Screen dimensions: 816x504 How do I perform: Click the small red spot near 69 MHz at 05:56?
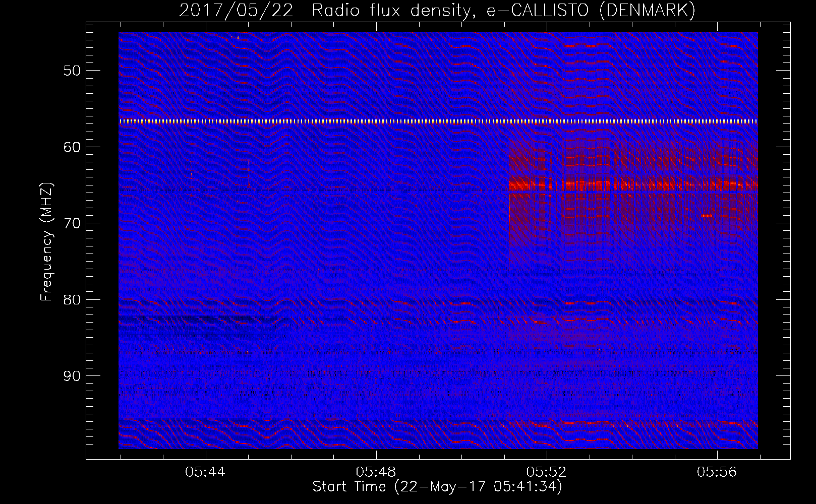(x=707, y=216)
